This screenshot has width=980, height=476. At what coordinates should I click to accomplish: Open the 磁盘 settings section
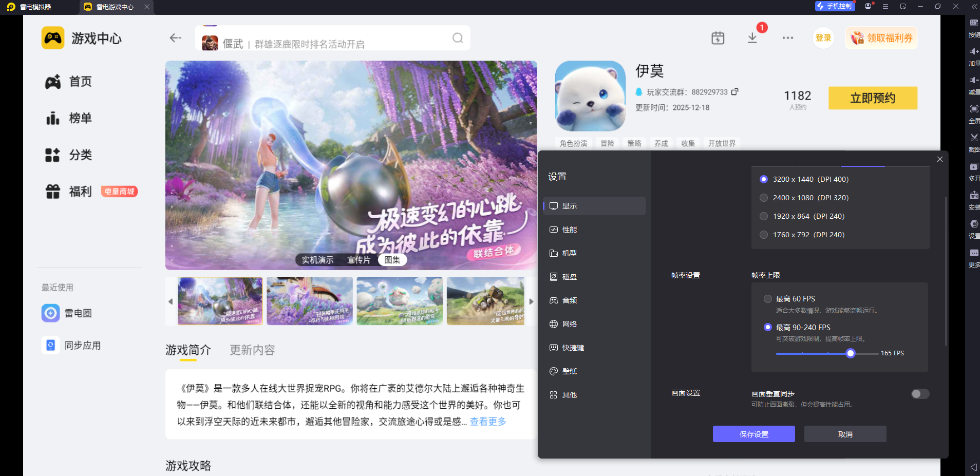point(594,277)
